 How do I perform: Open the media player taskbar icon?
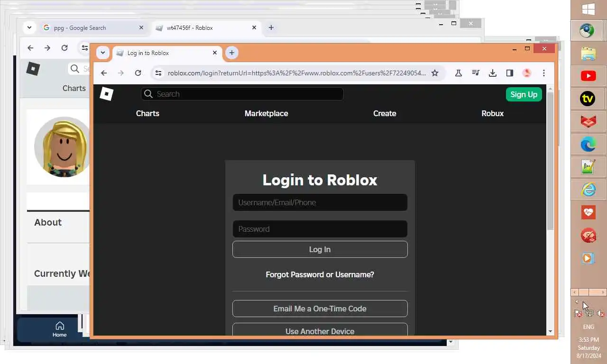click(589, 258)
